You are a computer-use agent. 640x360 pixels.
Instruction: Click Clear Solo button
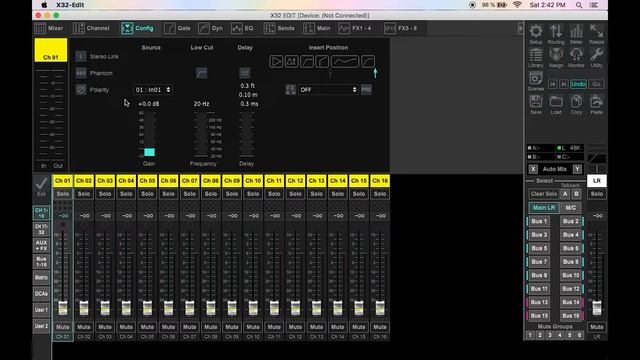pyautogui.click(x=544, y=194)
